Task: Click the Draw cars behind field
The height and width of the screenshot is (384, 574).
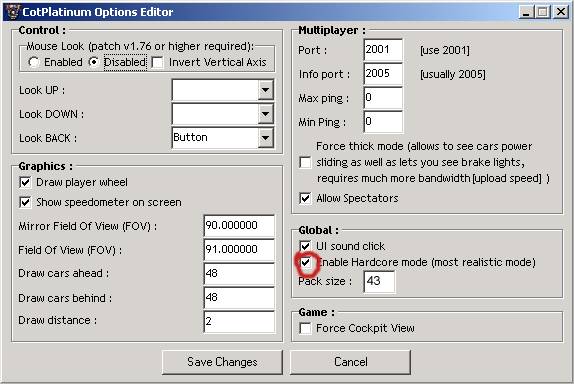Action: (x=239, y=298)
